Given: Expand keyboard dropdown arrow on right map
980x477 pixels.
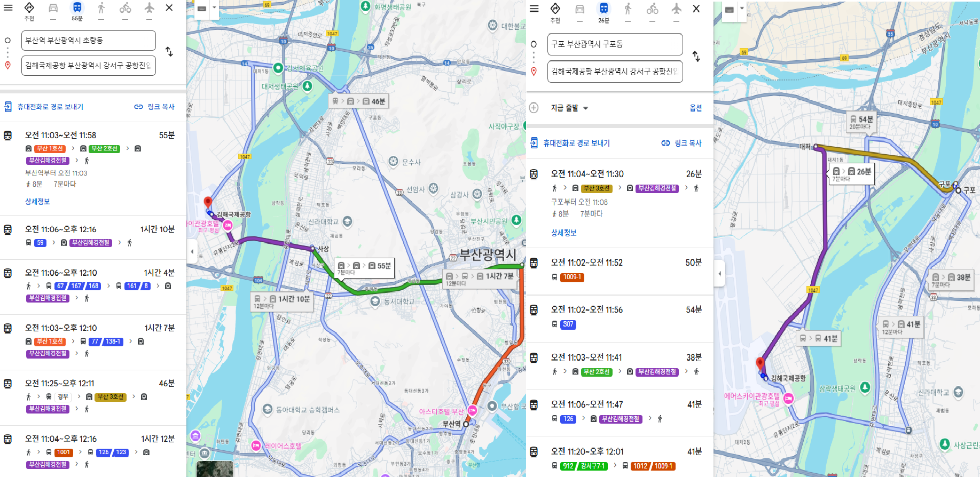Looking at the screenshot, I should 742,9.
